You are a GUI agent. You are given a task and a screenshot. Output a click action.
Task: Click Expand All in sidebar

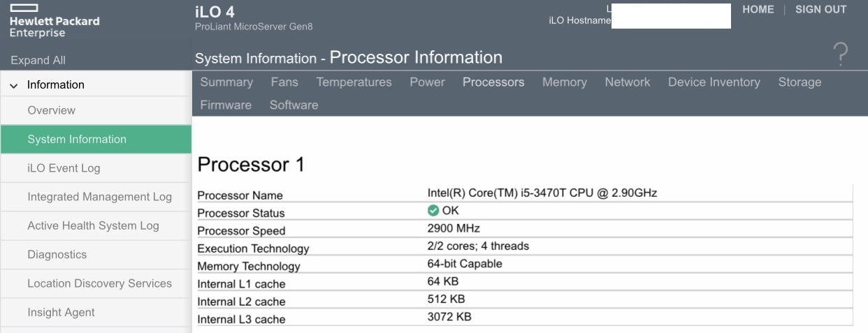pos(38,60)
